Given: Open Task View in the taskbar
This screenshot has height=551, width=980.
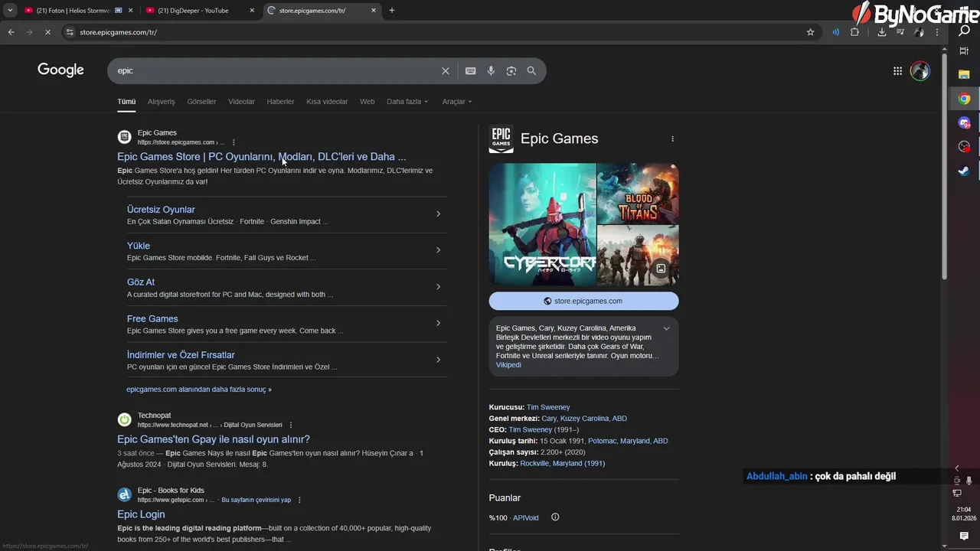Looking at the screenshot, I should click(x=964, y=51).
